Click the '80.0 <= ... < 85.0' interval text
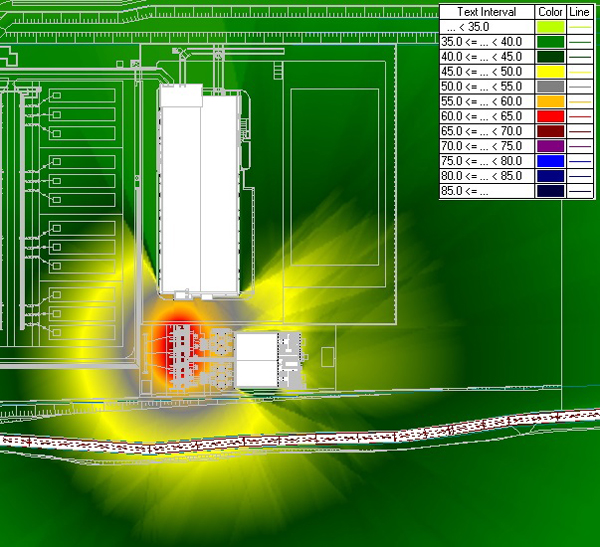This screenshot has width=600, height=547. click(x=481, y=176)
